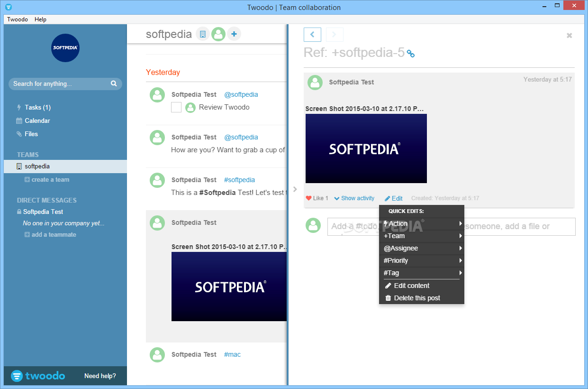
Task: Click the assignee avatar beside Review Twoodo
Action: click(x=190, y=108)
